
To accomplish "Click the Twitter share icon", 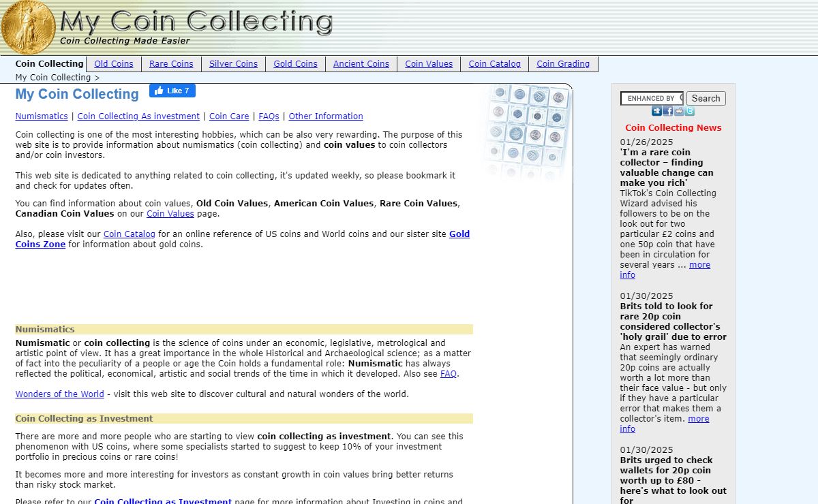I will click(x=690, y=111).
